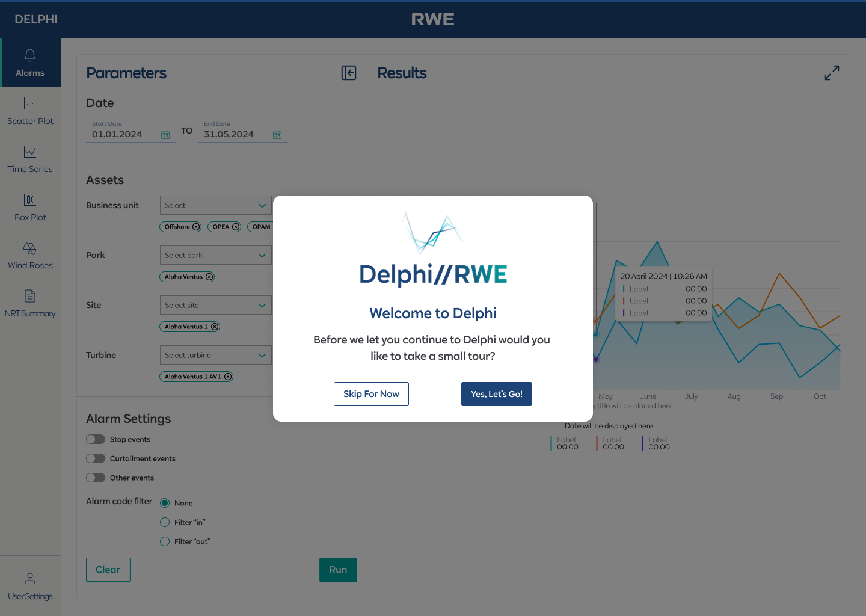Click the 'Oct' axis label
Image resolution: width=866 pixels, height=616 pixels.
tap(820, 396)
